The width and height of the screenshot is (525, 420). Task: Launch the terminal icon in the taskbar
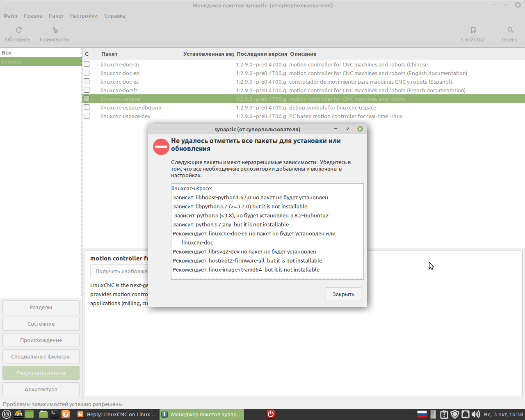54,414
